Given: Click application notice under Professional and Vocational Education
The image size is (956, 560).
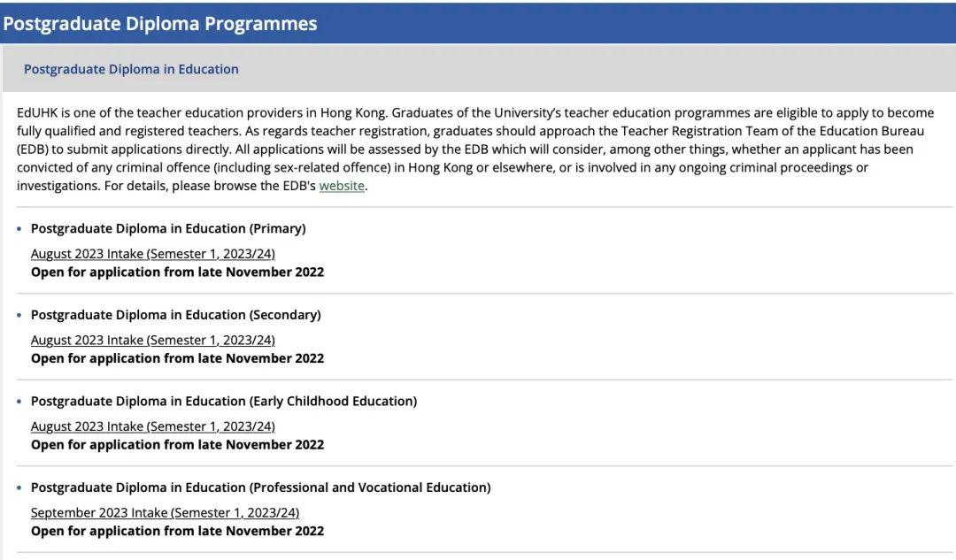Looking at the screenshot, I should 177,532.
